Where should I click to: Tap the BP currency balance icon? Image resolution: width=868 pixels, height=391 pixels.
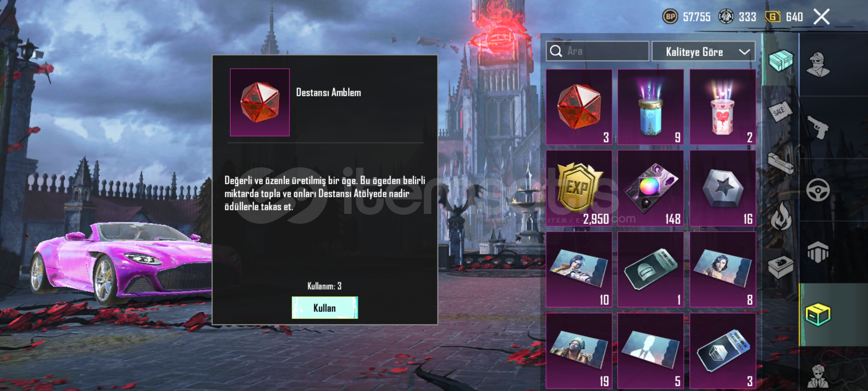point(670,17)
